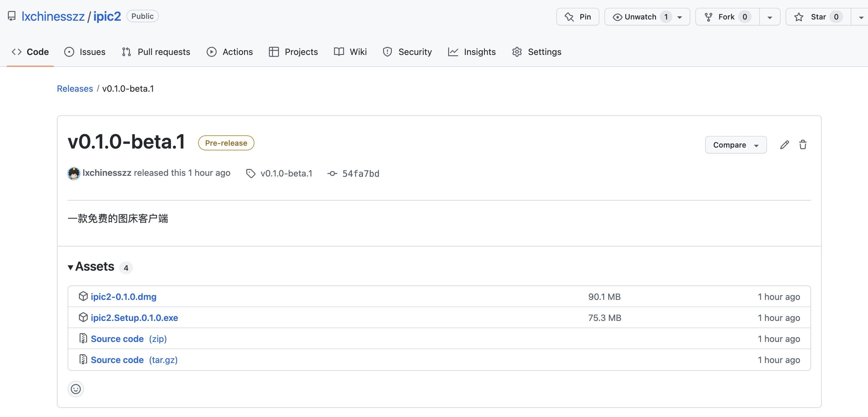Download ipic2-0.1.0.dmg asset

click(x=123, y=296)
